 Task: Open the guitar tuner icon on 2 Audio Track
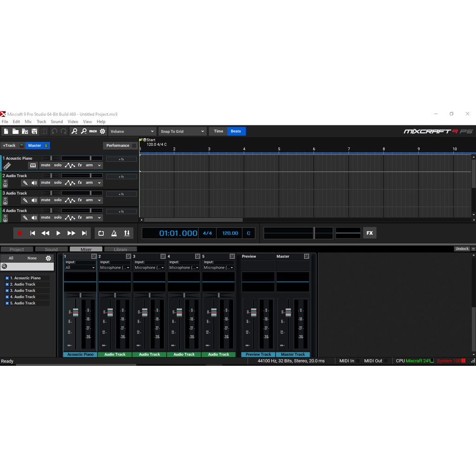25,183
